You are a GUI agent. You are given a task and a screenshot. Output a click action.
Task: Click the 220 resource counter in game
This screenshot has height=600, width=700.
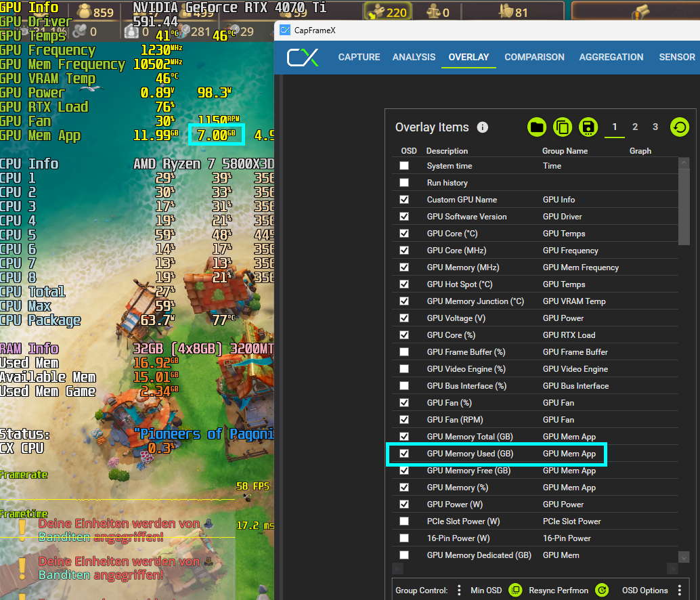pos(387,12)
